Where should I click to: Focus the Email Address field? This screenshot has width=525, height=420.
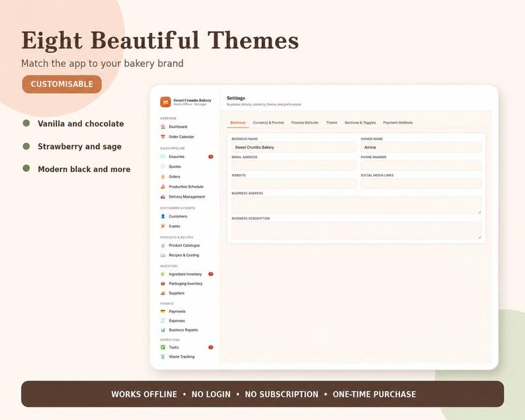click(294, 165)
